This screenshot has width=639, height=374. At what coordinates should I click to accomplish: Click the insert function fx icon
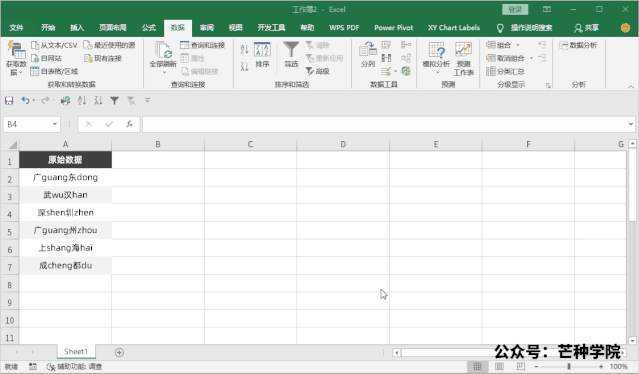(129, 124)
